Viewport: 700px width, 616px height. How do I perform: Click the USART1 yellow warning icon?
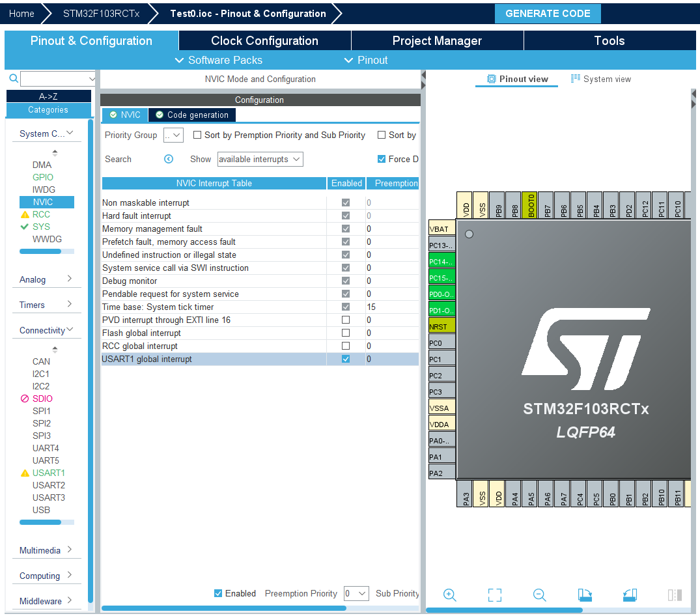point(25,473)
